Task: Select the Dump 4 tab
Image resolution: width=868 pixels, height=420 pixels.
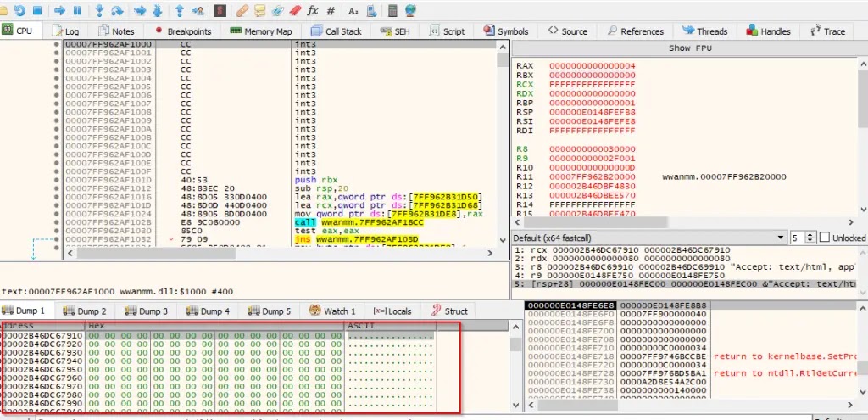Action: tap(208, 311)
